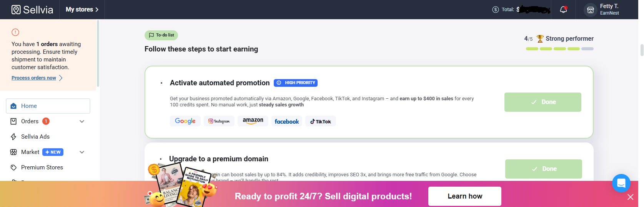Go to Home in the sidebar

pos(29,106)
